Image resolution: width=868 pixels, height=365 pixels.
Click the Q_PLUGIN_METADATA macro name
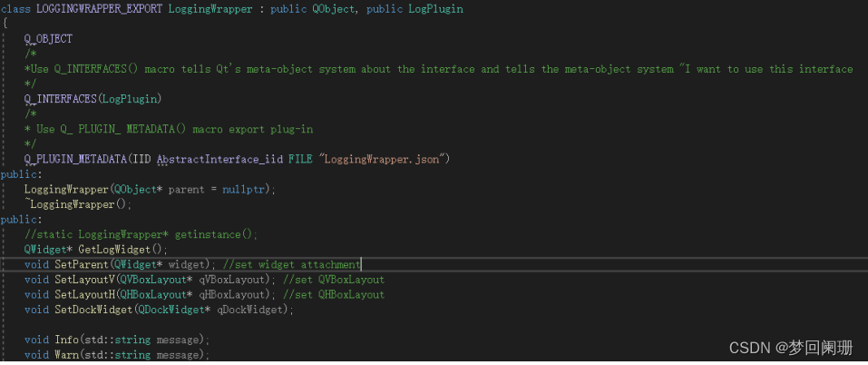[75, 159]
